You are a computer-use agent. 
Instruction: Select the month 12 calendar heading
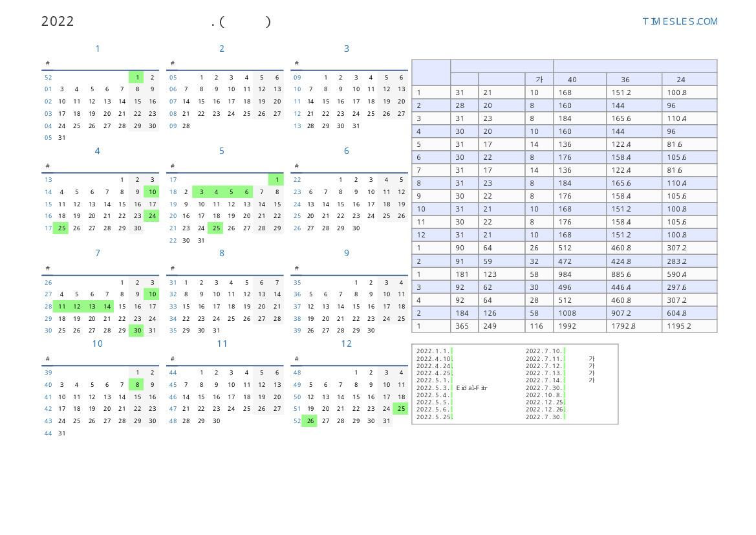point(346,344)
